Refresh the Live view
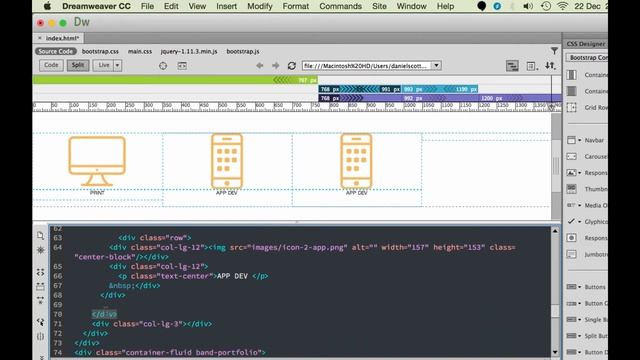Viewport: 640px width, 360px height. (x=291, y=65)
